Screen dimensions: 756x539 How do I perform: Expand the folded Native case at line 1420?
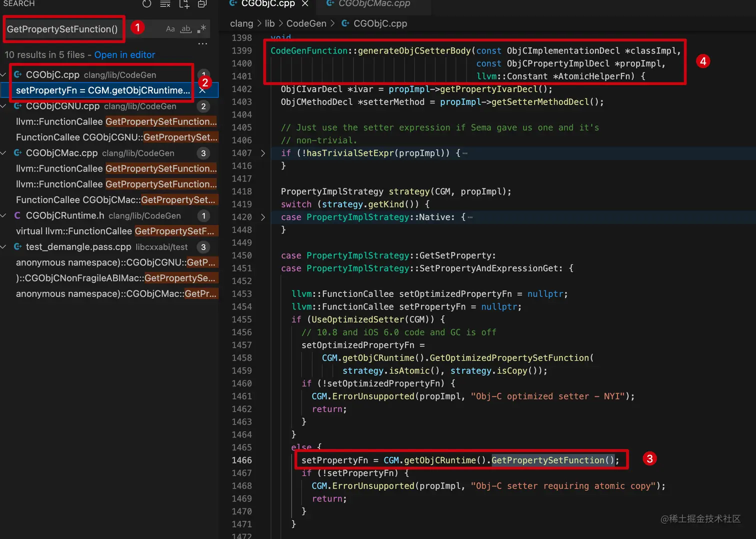[x=263, y=217]
